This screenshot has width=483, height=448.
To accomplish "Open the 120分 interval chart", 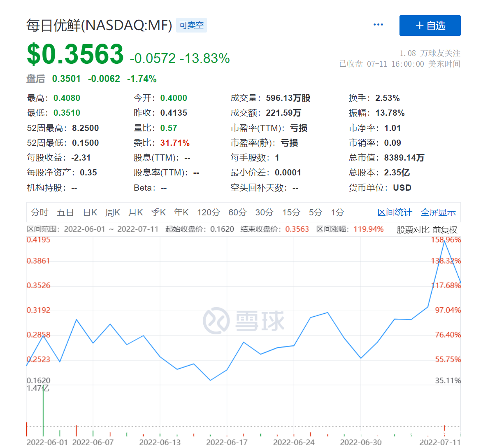I will coord(209,212).
